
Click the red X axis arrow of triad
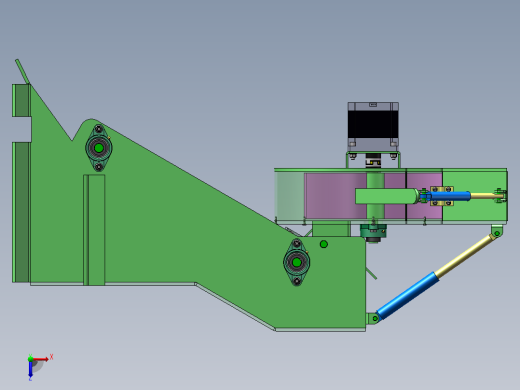tap(41, 359)
